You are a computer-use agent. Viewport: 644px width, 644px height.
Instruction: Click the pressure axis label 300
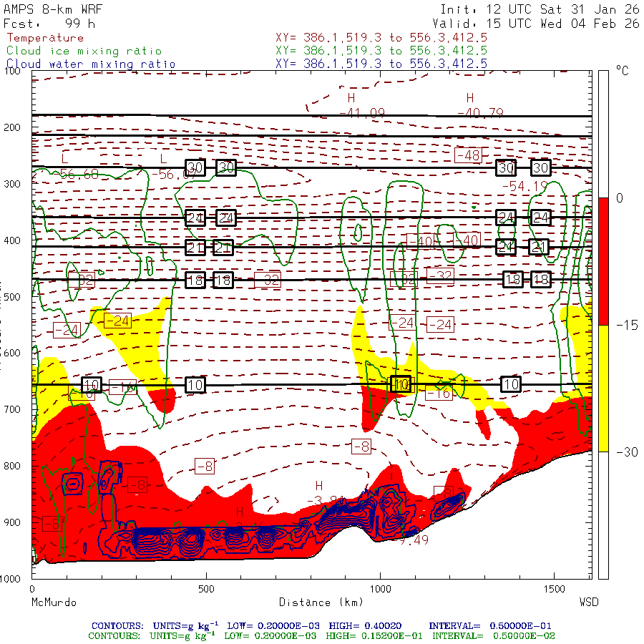pyautogui.click(x=12, y=184)
